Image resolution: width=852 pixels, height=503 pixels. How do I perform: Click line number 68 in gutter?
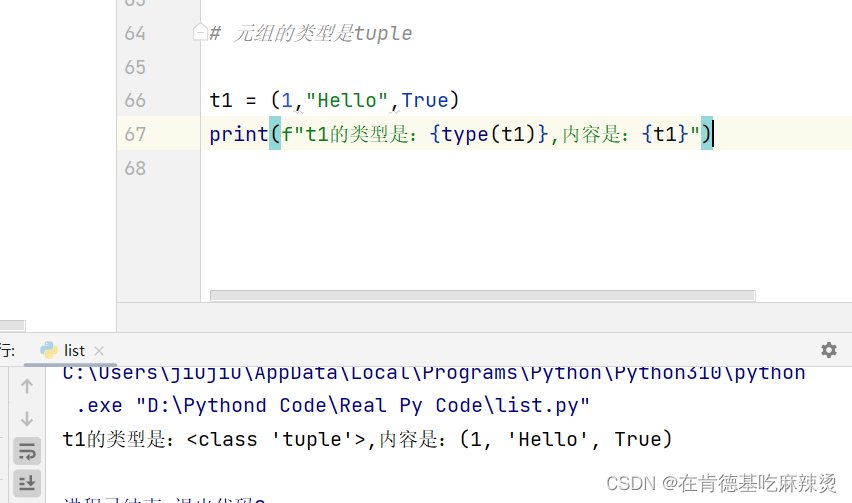coord(135,168)
